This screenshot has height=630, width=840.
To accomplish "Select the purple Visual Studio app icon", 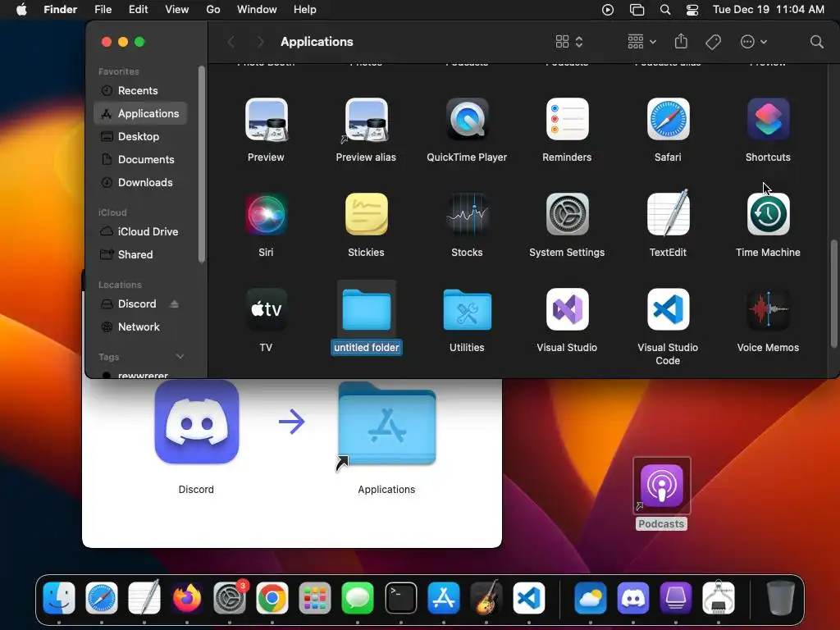I will point(568,309).
